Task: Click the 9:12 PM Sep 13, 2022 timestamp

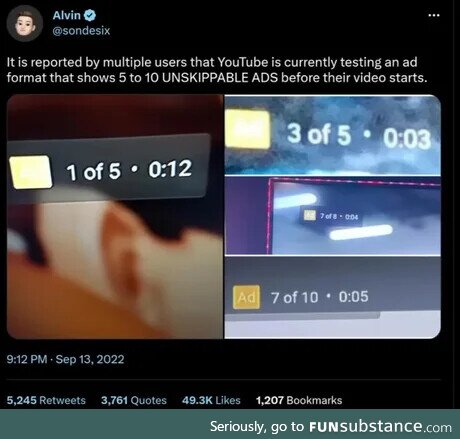Action: tap(65, 359)
